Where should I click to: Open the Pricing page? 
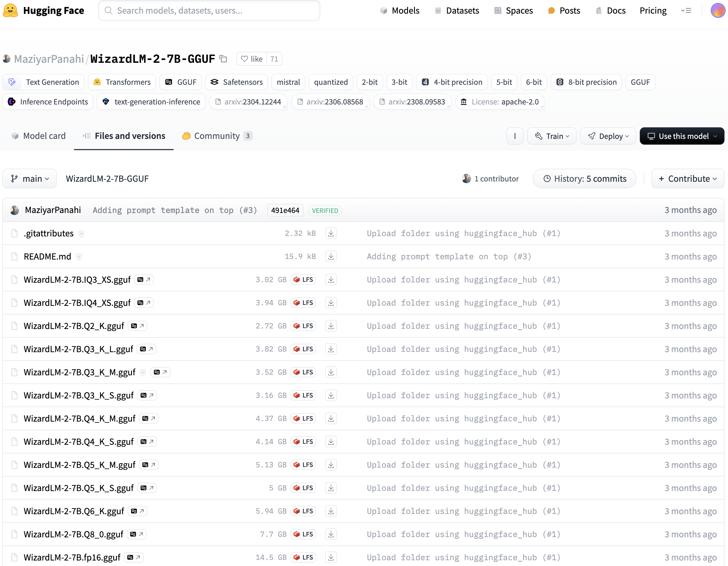point(653,11)
